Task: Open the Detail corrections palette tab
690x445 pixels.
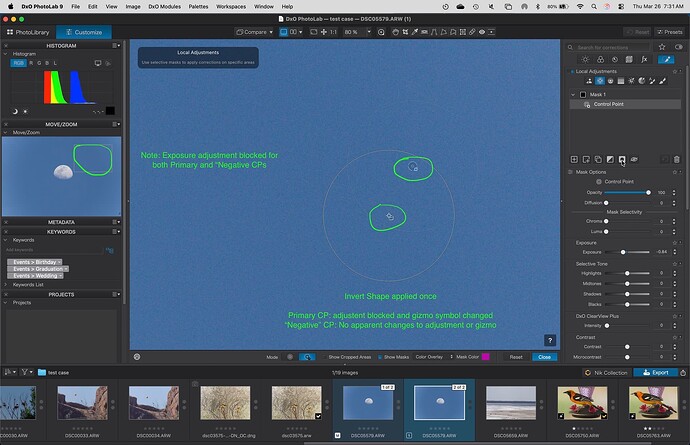Action: click(615, 59)
